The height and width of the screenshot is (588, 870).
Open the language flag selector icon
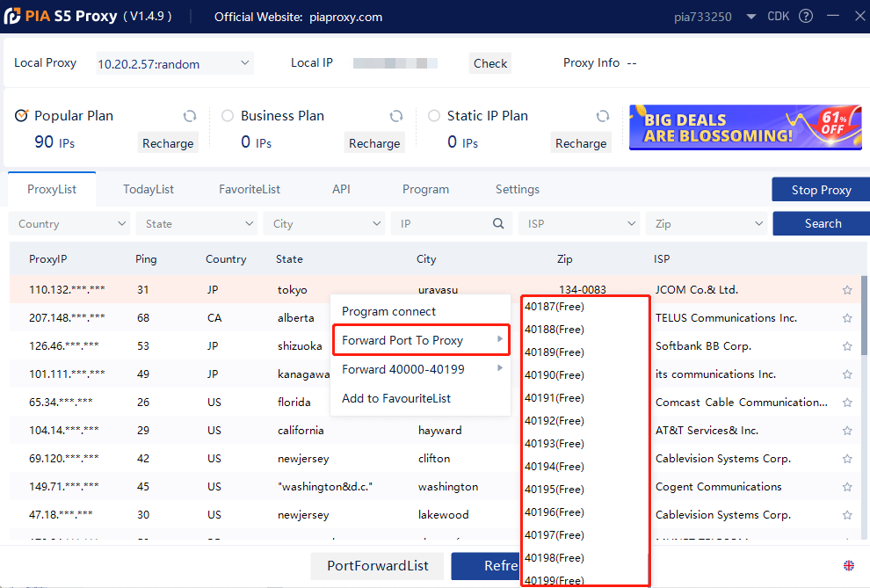coord(849,565)
